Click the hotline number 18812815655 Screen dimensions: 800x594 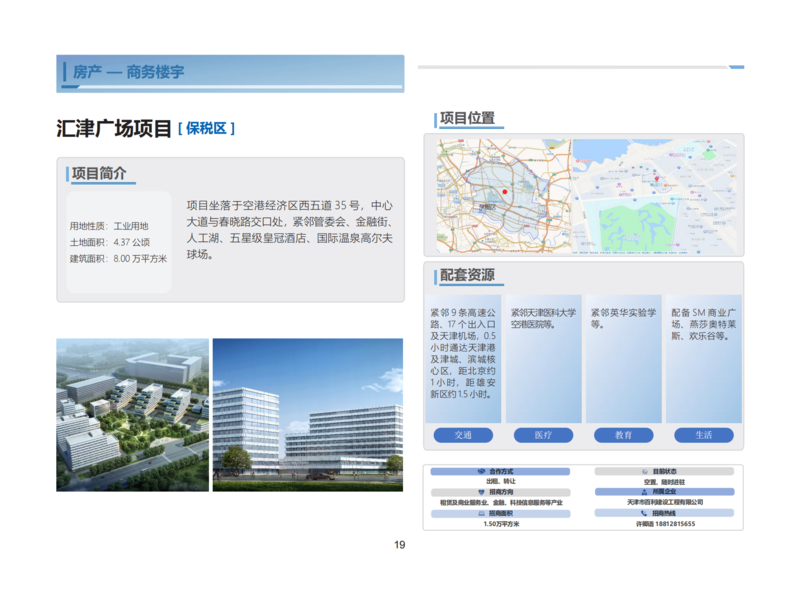point(675,524)
